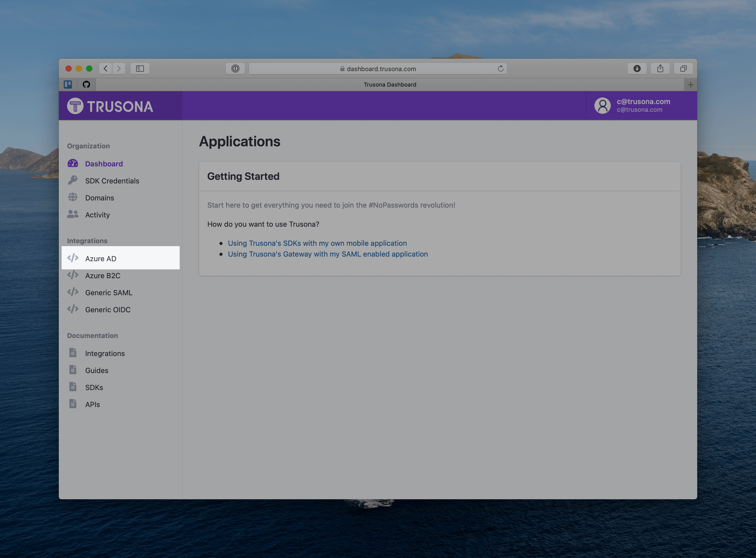
Task: View Activity page
Action: pyautogui.click(x=97, y=215)
